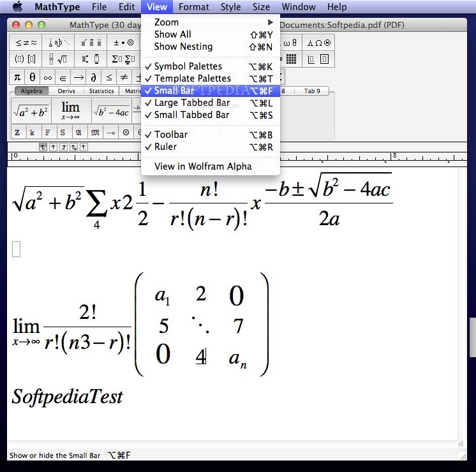Insert the circled times symbol in small tabbed bar
The image size is (476, 472).
[126, 132]
